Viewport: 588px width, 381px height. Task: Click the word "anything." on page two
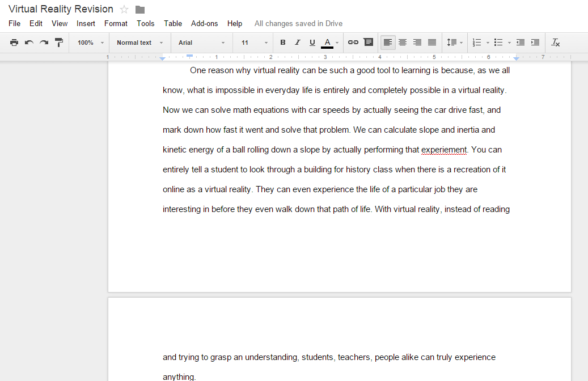point(179,376)
